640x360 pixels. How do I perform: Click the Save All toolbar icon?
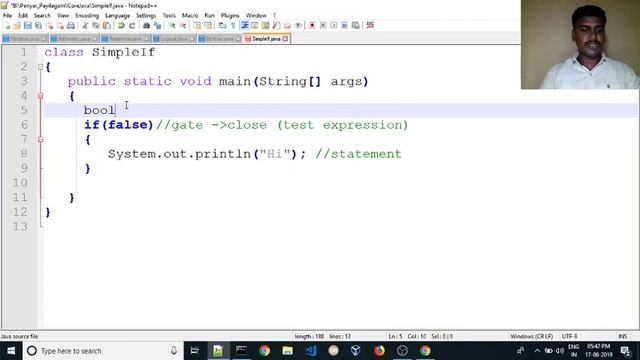(x=38, y=25)
